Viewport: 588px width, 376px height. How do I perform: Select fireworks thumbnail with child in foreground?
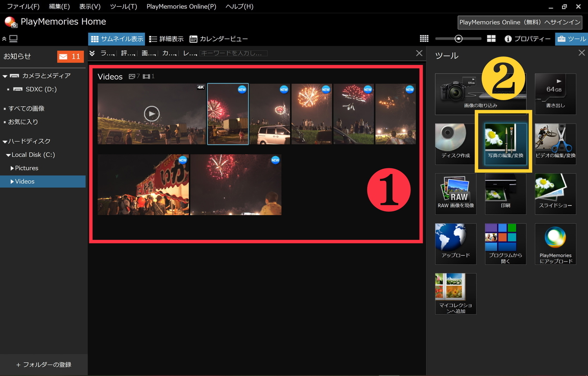tap(236, 184)
